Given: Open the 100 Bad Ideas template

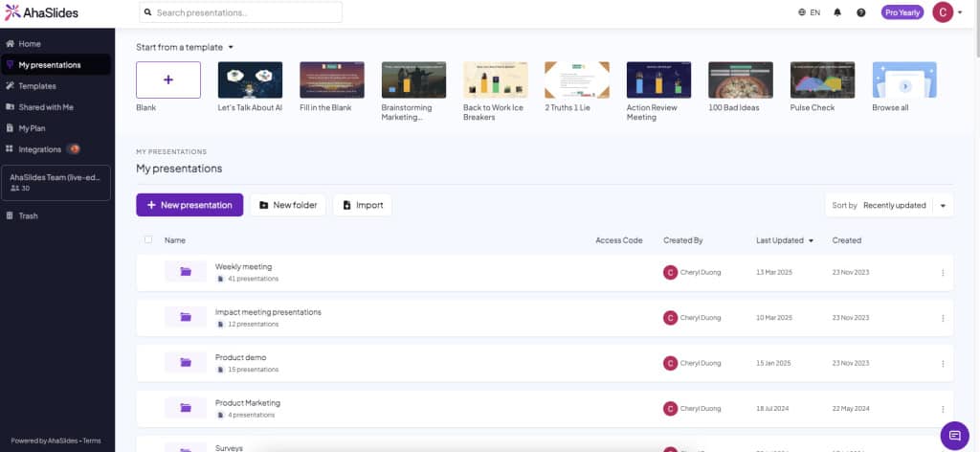Looking at the screenshot, I should pos(741,80).
